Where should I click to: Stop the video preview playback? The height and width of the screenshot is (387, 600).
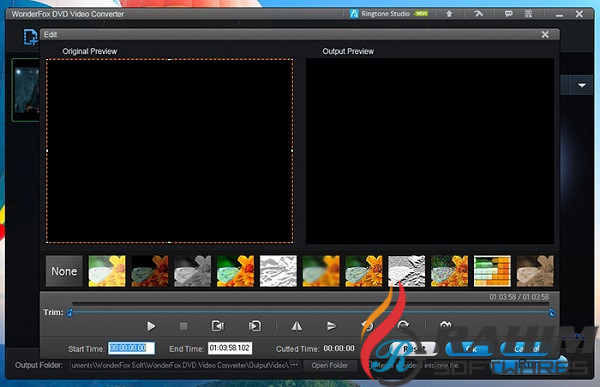pos(184,326)
